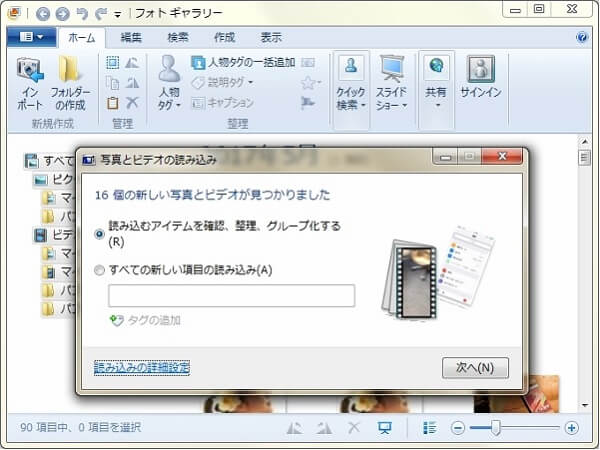
Task: Select Review, organize, and group items (R)
Action: point(99,233)
